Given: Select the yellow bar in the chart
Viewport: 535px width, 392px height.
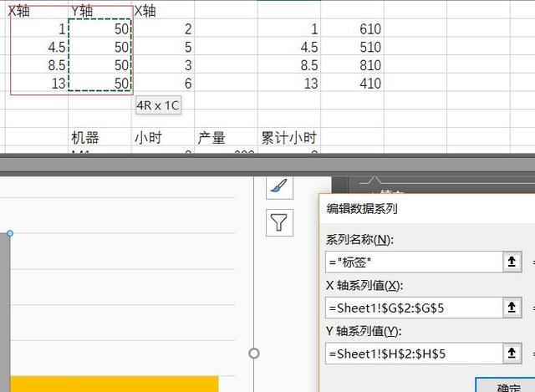Looking at the screenshot, I should 115,384.
